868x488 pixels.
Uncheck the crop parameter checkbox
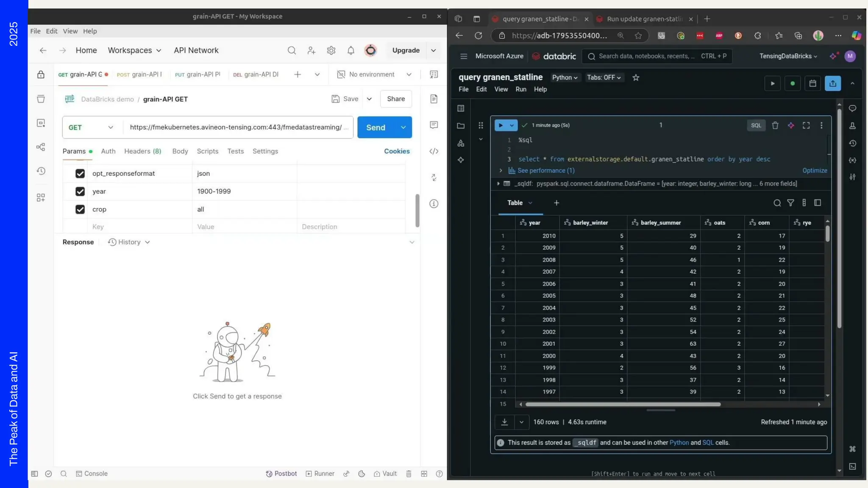click(x=80, y=209)
